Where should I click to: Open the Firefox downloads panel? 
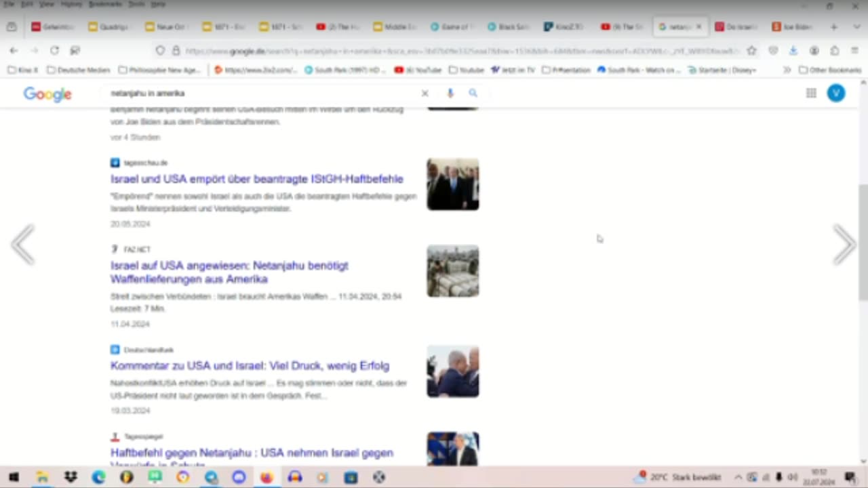pyautogui.click(x=793, y=51)
